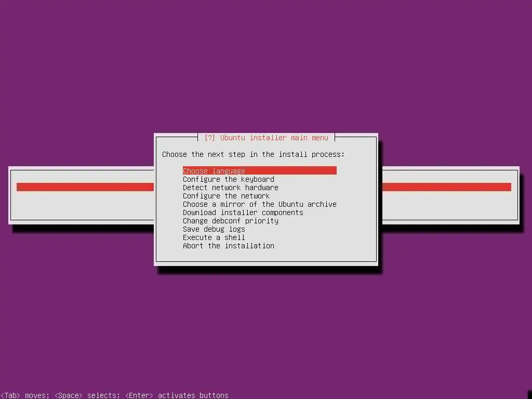Click Abort the installation entry
The height and width of the screenshot is (399, 532).
click(x=229, y=246)
